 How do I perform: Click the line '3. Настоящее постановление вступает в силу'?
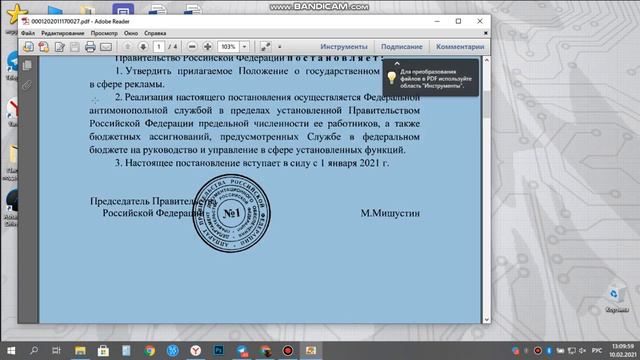click(x=251, y=163)
